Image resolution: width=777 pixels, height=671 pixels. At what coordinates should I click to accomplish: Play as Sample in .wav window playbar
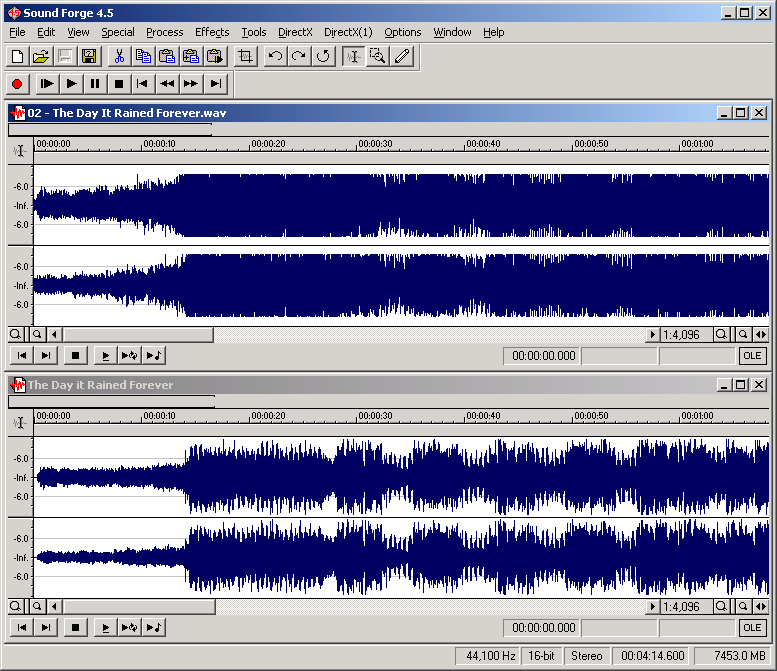(154, 355)
